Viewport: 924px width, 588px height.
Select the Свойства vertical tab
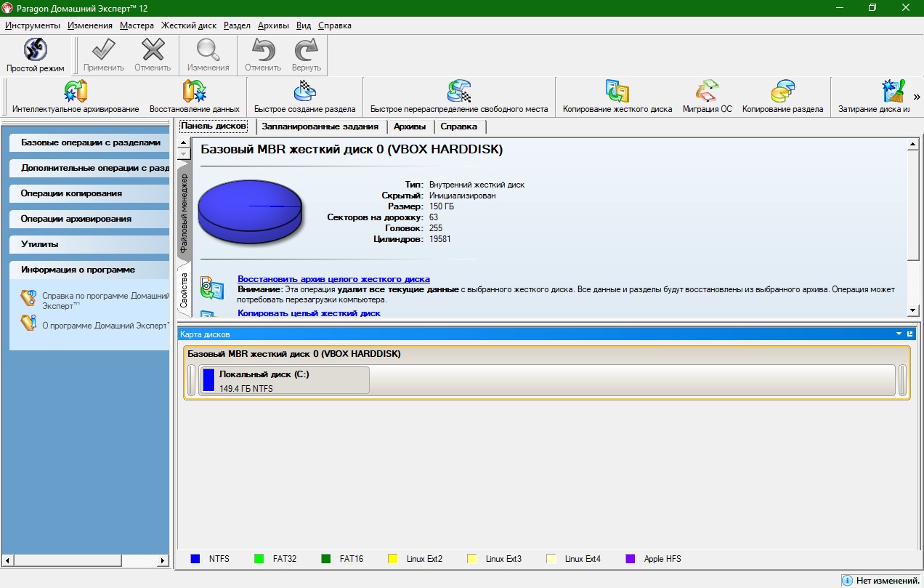pyautogui.click(x=184, y=289)
